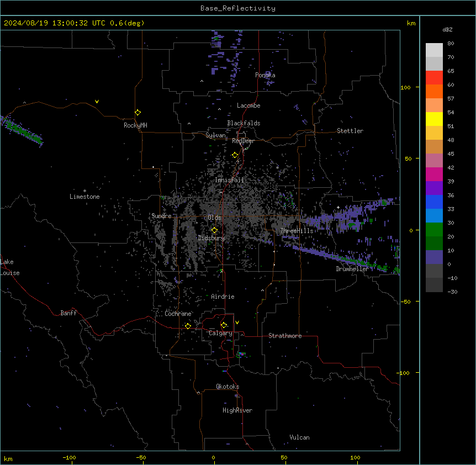The width and height of the screenshot is (476, 465).
Task: Click the Limestone label
Action: click(84, 197)
